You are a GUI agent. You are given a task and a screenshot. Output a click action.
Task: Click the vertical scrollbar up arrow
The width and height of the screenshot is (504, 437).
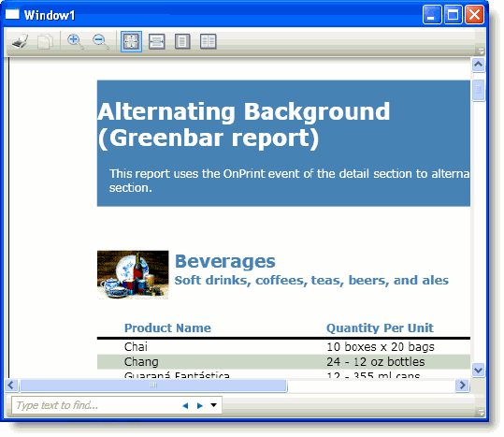pyautogui.click(x=479, y=65)
